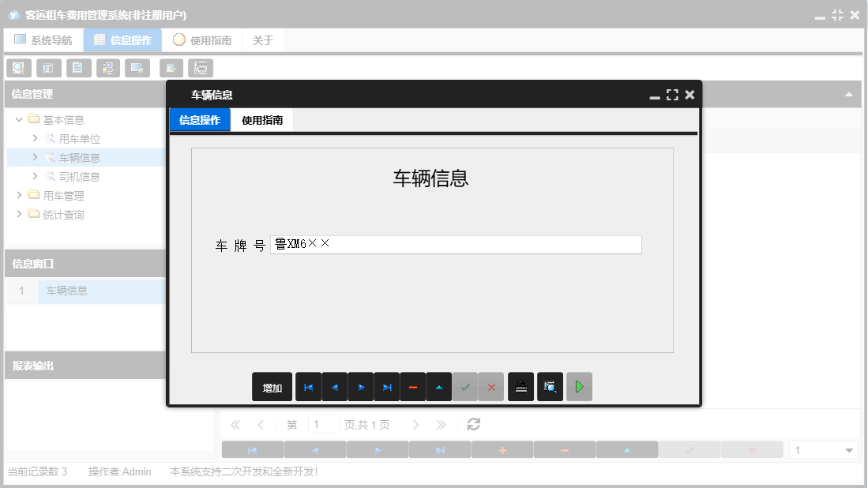This screenshot has width=868, height=488.
Task: Expand the 统计查询 folder
Action: click(x=19, y=214)
